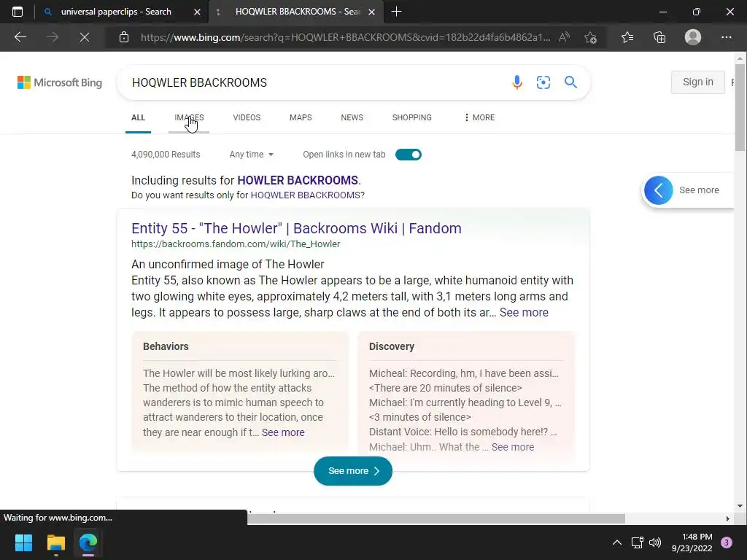Switch to IMAGES results
Viewport: 747px width, 560px height.
tap(189, 117)
